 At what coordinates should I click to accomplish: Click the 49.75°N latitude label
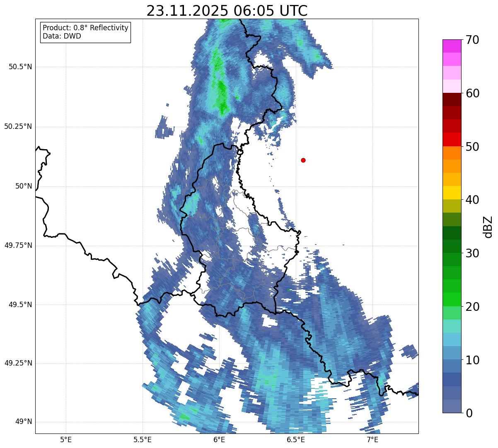(x=18, y=245)
